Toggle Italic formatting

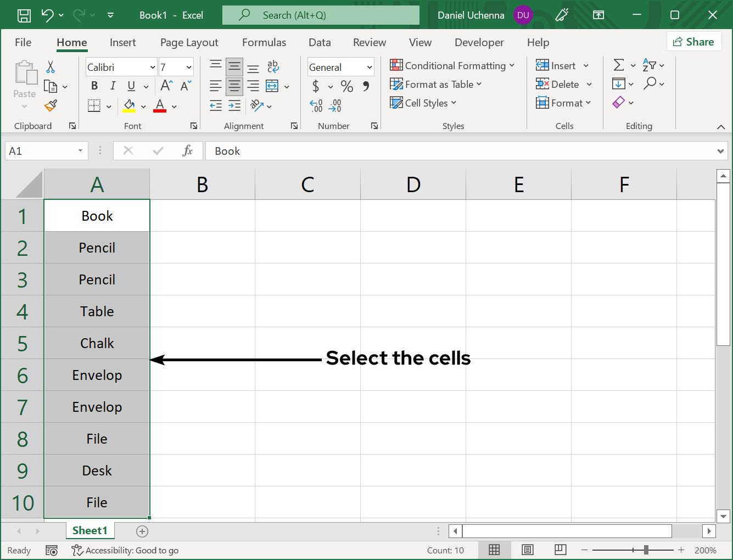click(x=113, y=86)
